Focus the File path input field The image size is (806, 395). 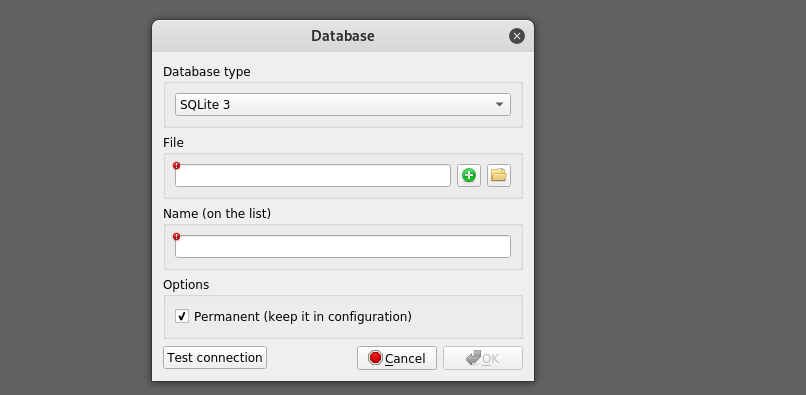tap(313, 175)
